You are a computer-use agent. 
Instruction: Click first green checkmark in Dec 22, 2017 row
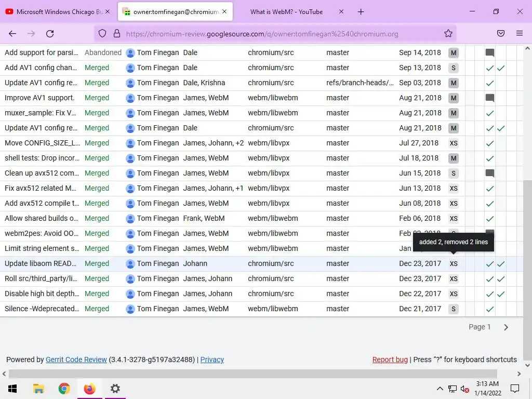coord(489,294)
